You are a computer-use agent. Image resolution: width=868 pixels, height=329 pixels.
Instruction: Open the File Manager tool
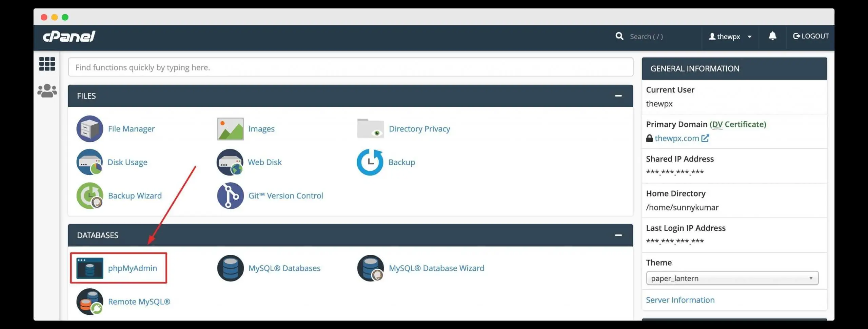point(131,129)
